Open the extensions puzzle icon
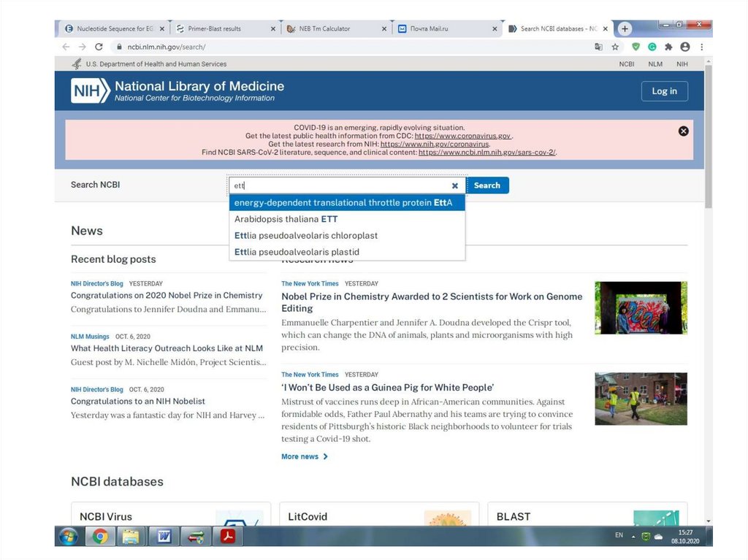Screen dimensions: 748x560 (x=668, y=47)
